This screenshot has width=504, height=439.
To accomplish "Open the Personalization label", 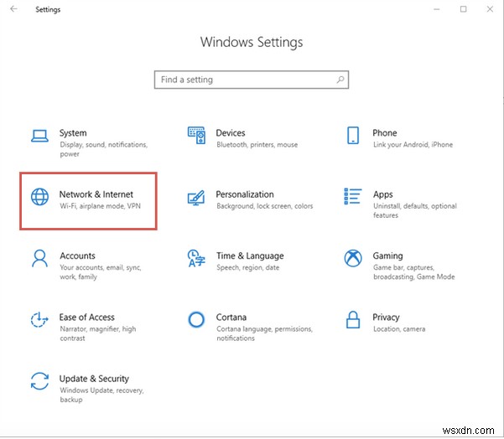I will click(245, 194).
